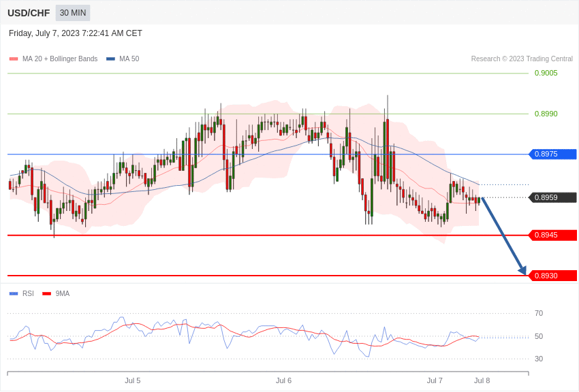Click the date line 'Friday, July 7, 2023 7:22:41 AM CET'
The image size is (579, 392).
pyautogui.click(x=76, y=33)
